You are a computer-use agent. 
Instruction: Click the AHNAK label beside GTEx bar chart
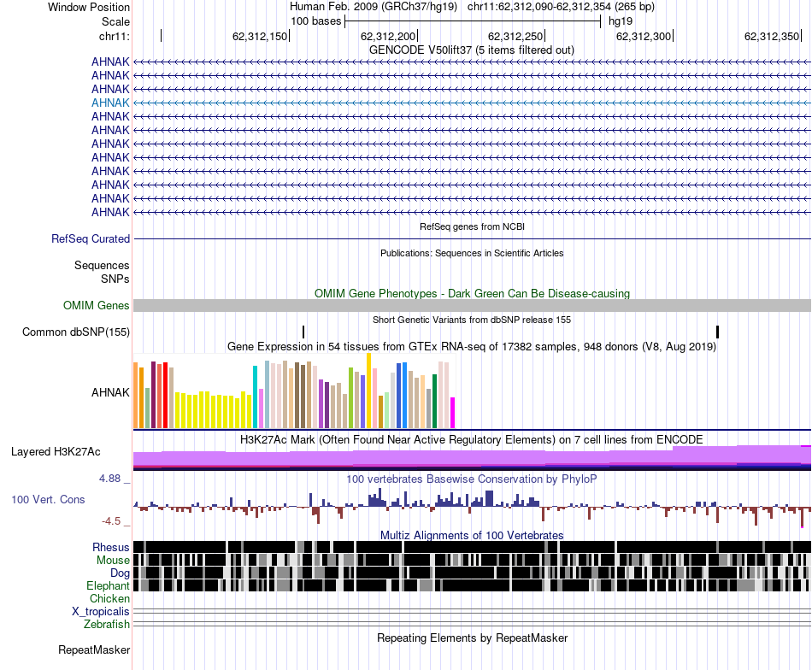click(110, 392)
